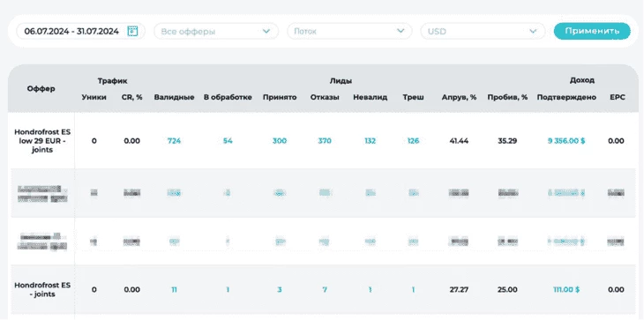Open 132 invalid leads link
Screen dimensions: 644x320
coord(370,141)
